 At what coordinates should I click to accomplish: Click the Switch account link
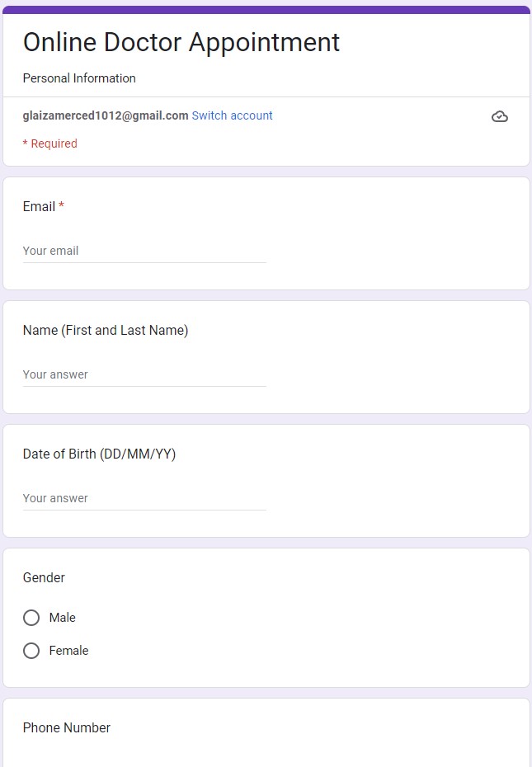pos(232,115)
